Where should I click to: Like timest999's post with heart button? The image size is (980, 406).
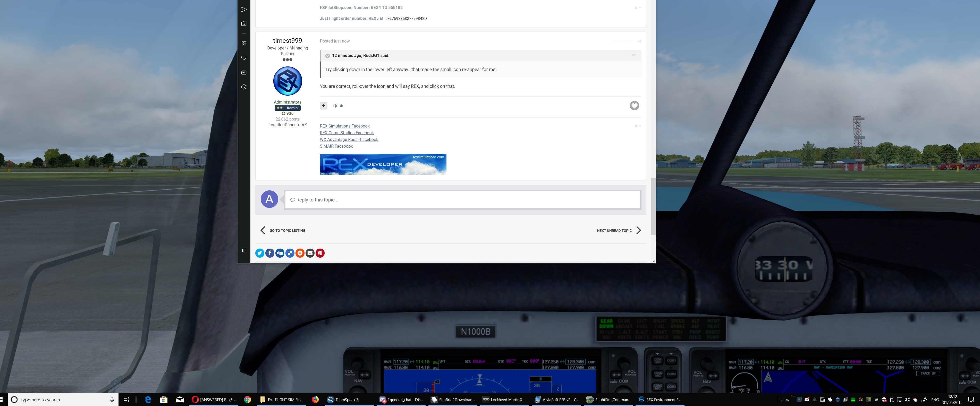(634, 106)
